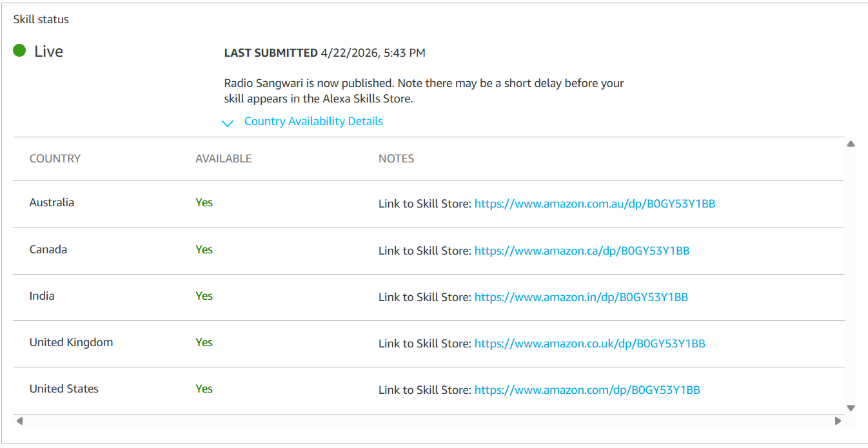Click the Country Availability Details link

tap(313, 121)
